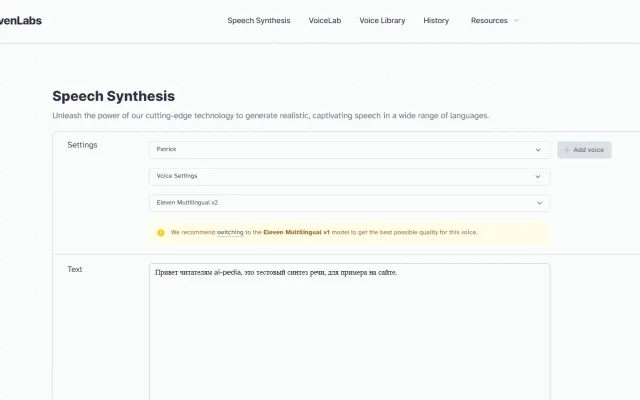The image size is (640, 400).
Task: Click the switching link in the recommendation notice
Action: click(230, 232)
